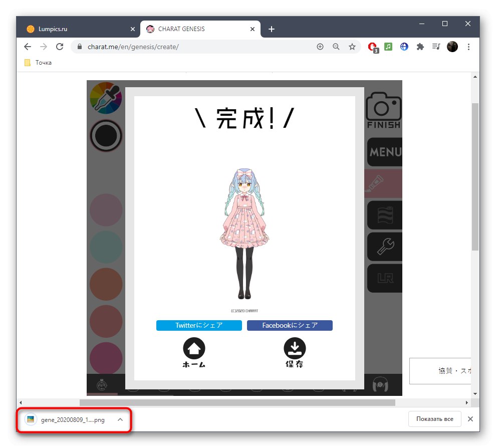496x448 pixels.
Task: Open the MENU button
Action: [x=385, y=152]
